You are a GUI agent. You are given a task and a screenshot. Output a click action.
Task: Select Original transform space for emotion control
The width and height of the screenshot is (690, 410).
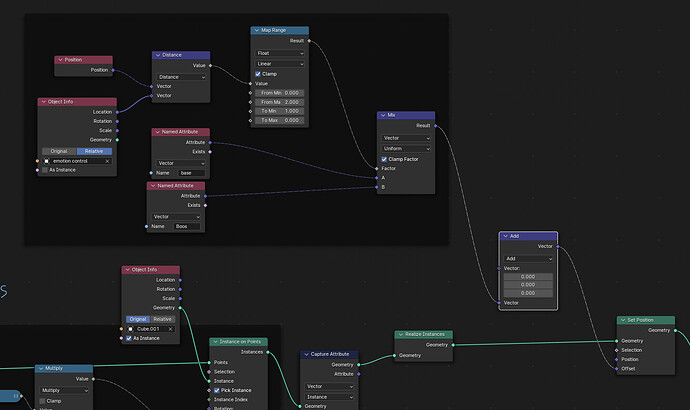pyautogui.click(x=59, y=151)
